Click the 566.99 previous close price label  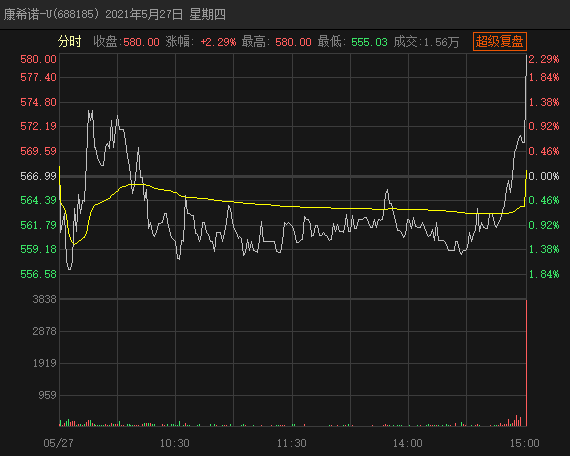(39, 176)
